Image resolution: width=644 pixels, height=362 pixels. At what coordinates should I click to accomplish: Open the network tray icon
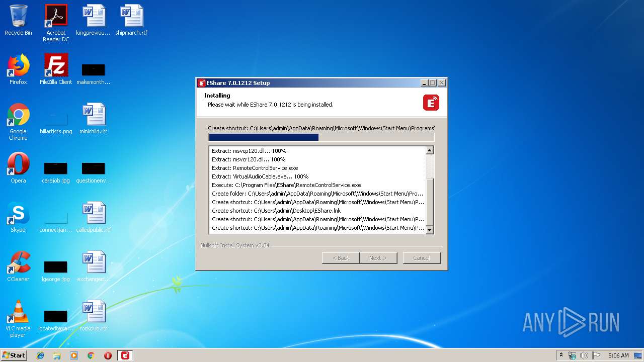click(x=572, y=355)
